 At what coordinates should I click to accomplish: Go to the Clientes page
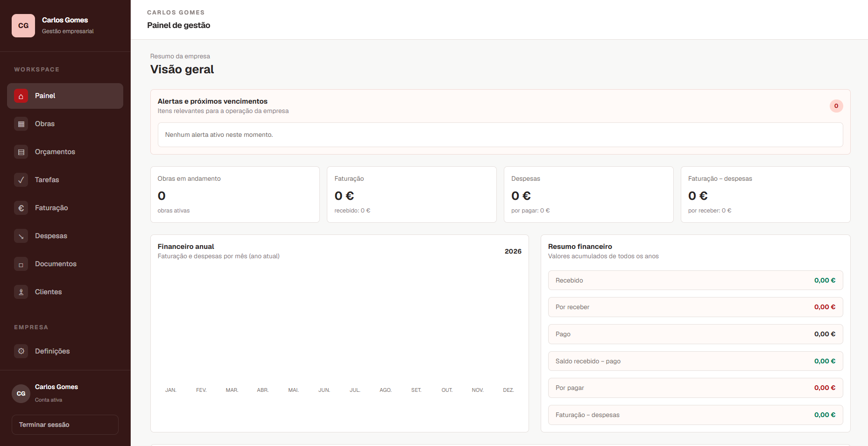tap(65, 292)
